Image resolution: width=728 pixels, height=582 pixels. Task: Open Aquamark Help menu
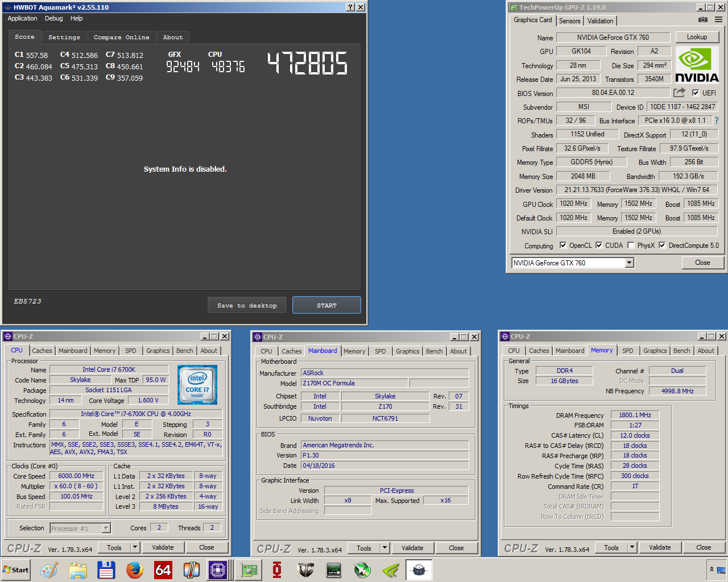tap(77, 18)
